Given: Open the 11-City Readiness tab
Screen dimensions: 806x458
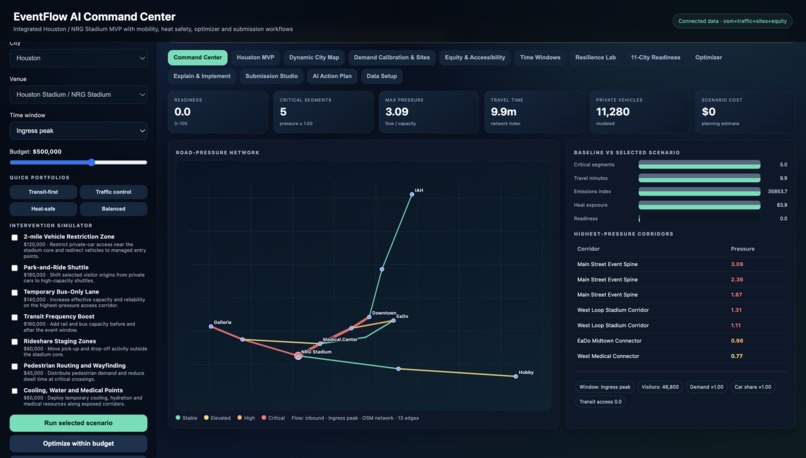Looking at the screenshot, I should pos(655,58).
